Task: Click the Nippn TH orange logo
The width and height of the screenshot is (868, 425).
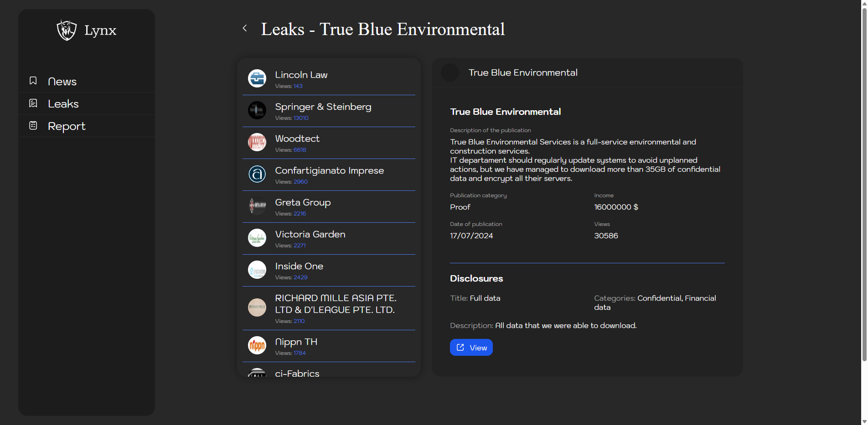Action: [257, 345]
